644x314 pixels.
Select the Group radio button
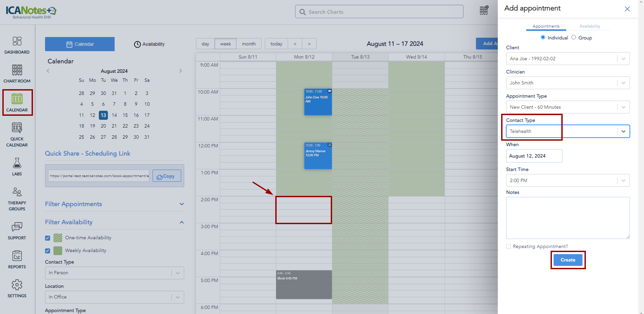tap(573, 37)
